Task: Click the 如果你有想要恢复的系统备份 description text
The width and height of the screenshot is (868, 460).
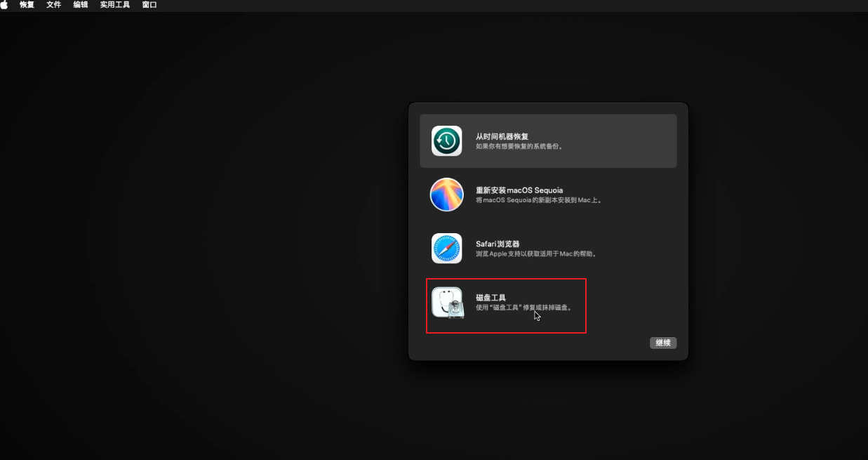Action: 520,147
